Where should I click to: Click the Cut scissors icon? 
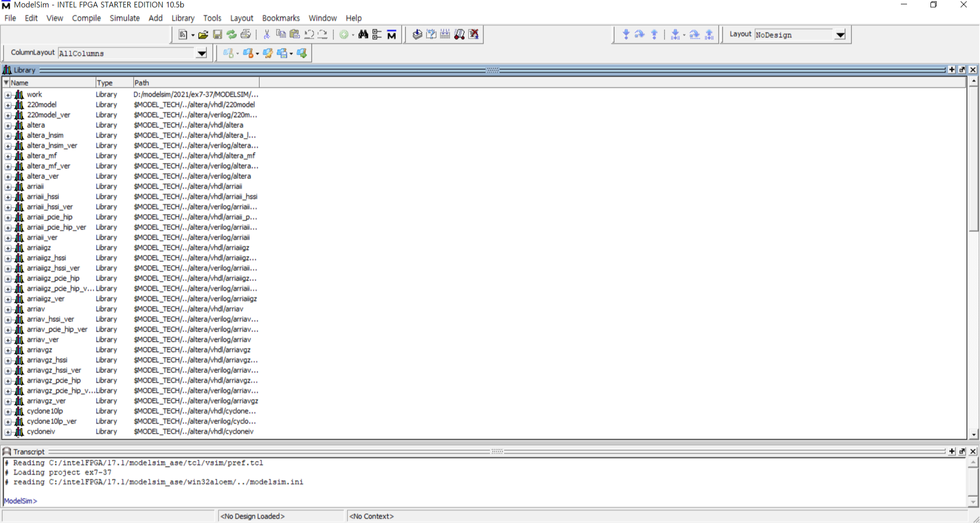(266, 34)
